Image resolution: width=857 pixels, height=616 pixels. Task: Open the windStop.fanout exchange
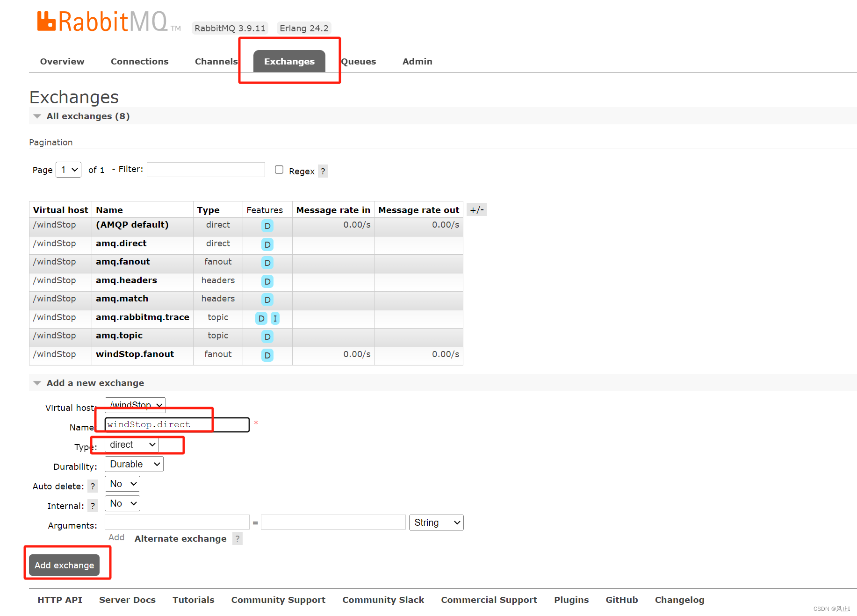(x=135, y=354)
